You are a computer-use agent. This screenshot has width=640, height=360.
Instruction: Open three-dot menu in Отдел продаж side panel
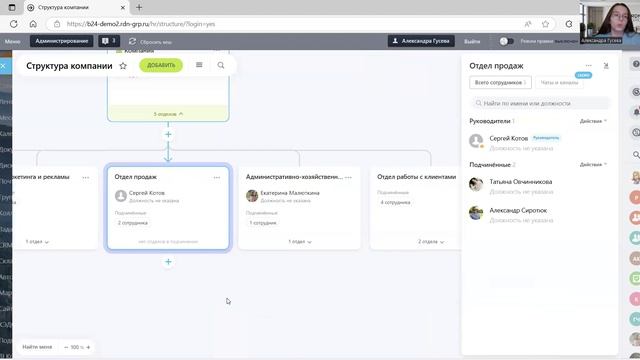(588, 66)
